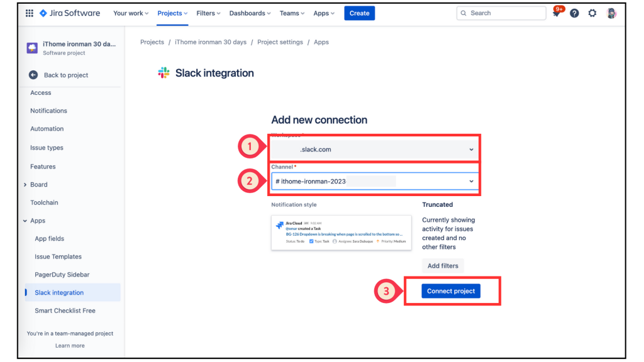The width and height of the screenshot is (644, 362).
Task: Click the Create button
Action: pyautogui.click(x=359, y=13)
